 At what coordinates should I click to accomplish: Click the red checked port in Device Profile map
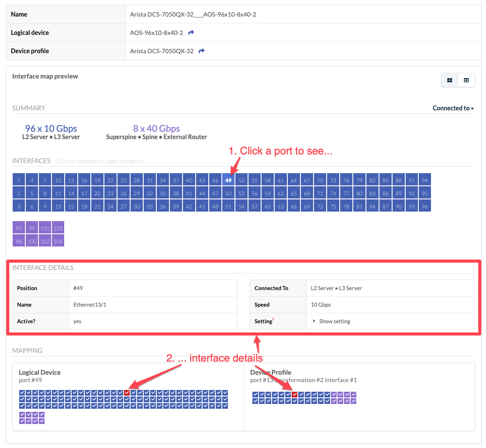coord(294,395)
